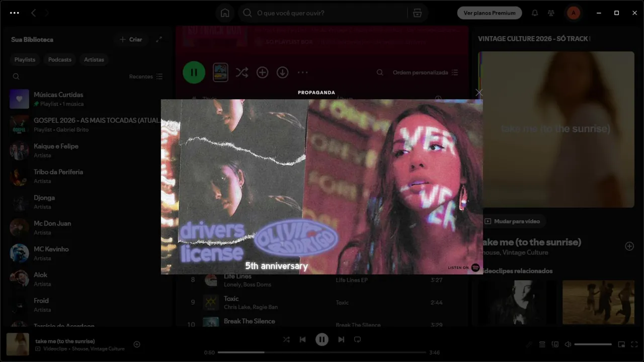Open more options for the playlist

point(302,72)
